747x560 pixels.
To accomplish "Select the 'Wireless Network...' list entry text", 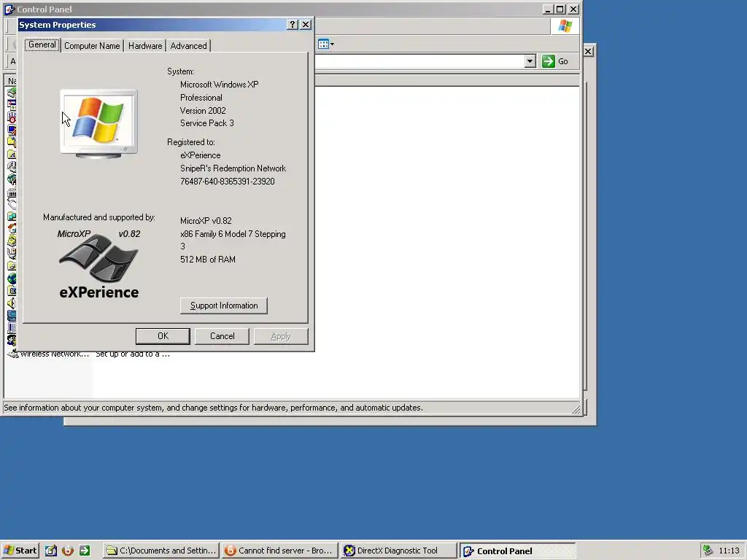I will click(55, 354).
